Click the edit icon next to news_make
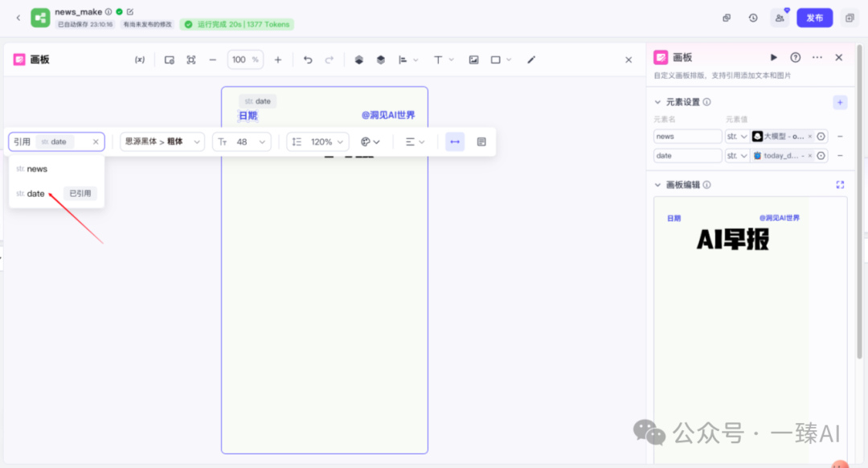This screenshot has width=868, height=468. [130, 11]
